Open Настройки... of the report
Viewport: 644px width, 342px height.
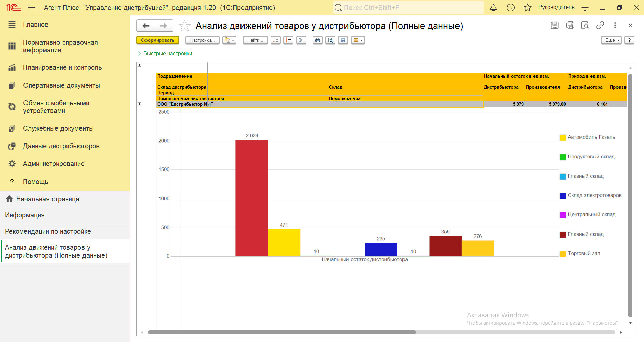203,40
